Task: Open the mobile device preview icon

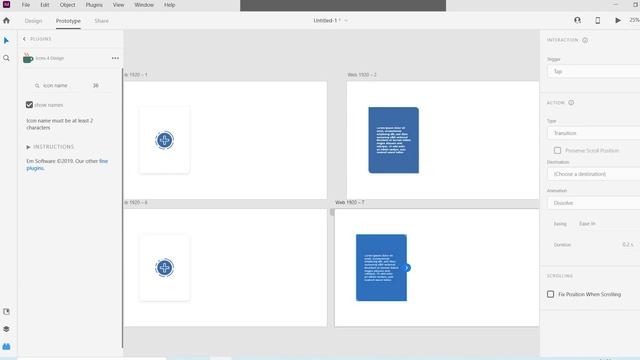Action: 598,20
